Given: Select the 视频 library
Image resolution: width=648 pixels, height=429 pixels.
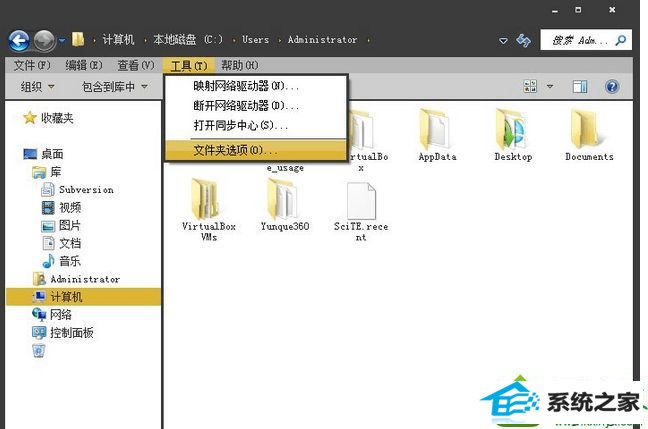Looking at the screenshot, I should [70, 207].
